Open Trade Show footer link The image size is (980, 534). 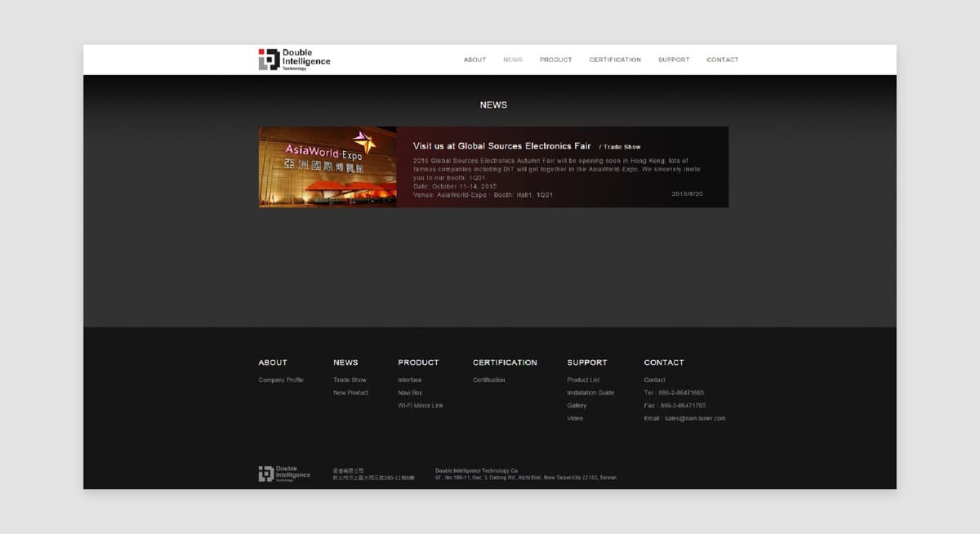click(x=350, y=380)
